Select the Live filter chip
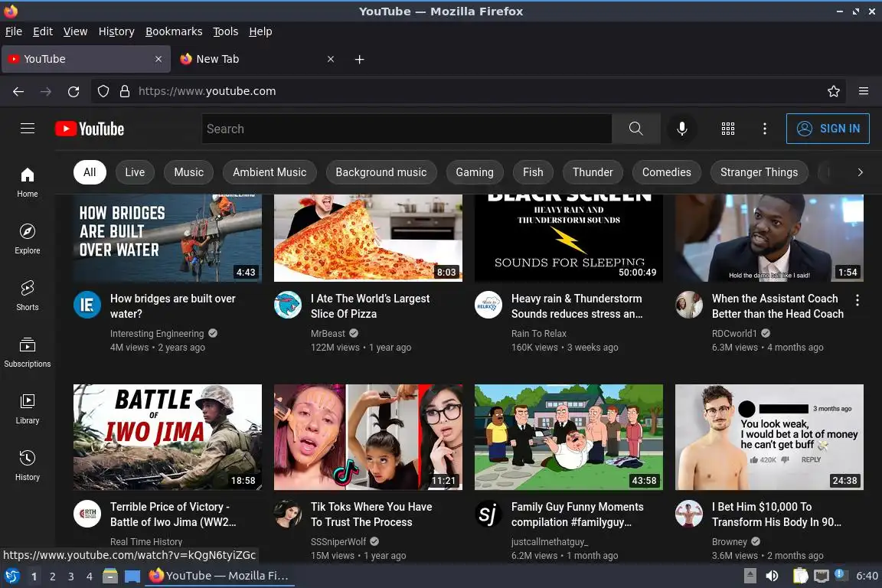This screenshot has width=882, height=588. click(x=135, y=172)
